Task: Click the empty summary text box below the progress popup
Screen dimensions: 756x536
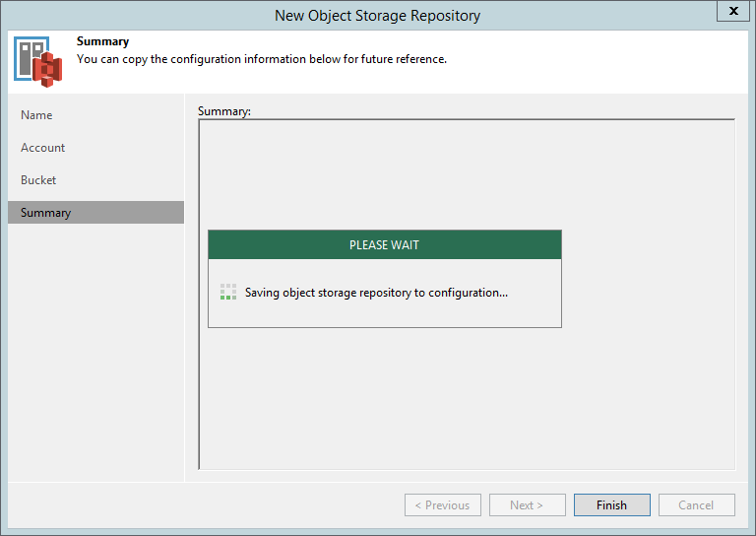Action: pyautogui.click(x=467, y=398)
